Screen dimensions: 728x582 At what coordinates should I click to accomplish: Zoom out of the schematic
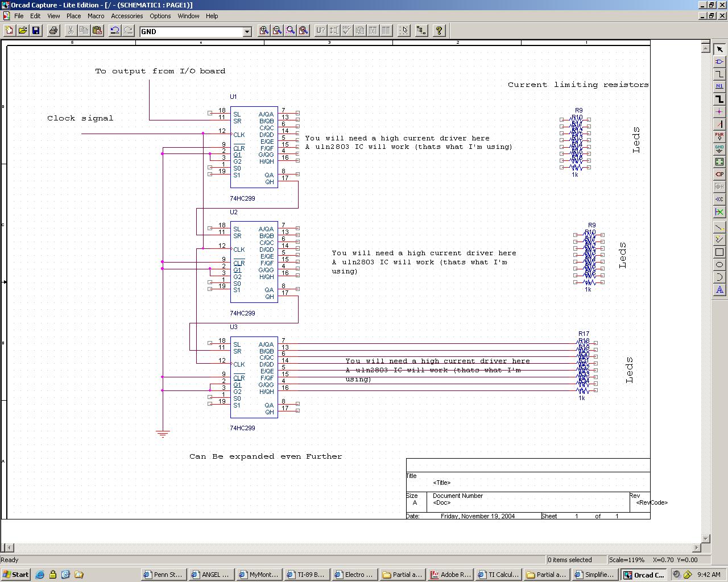pos(277,31)
